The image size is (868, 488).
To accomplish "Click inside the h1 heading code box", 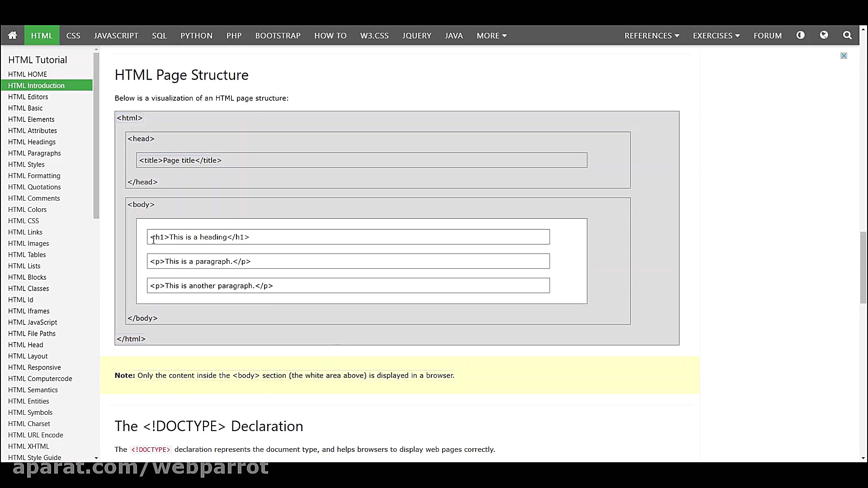I will (x=348, y=237).
